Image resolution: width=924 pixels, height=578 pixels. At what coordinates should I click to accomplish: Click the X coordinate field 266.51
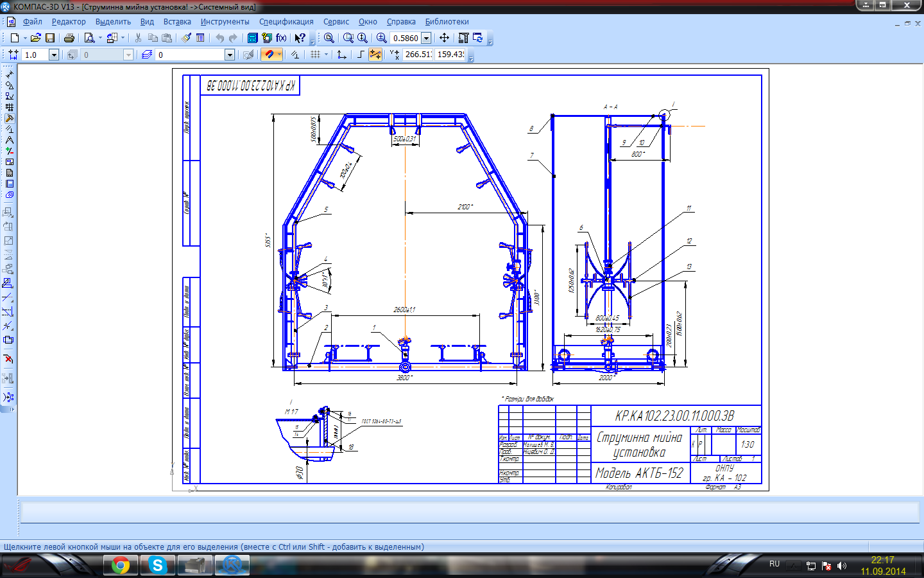click(418, 55)
